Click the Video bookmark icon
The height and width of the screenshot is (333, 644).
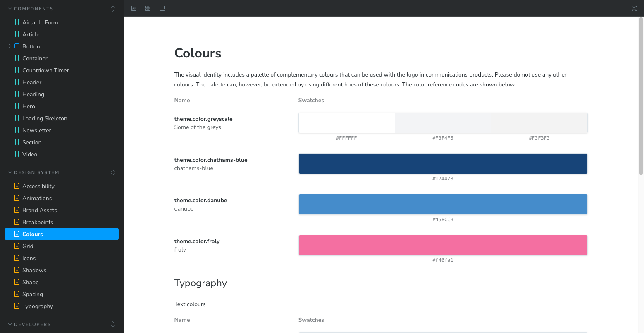point(17,154)
